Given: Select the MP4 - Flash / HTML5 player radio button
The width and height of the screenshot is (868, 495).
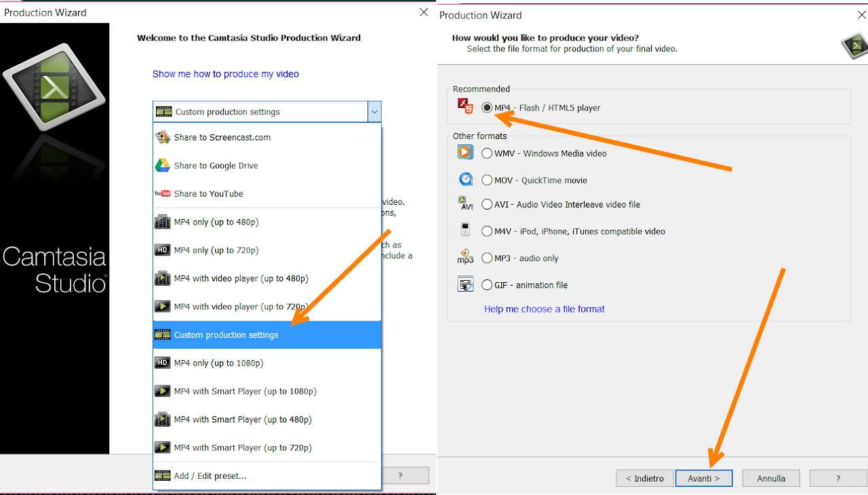Looking at the screenshot, I should click(487, 108).
